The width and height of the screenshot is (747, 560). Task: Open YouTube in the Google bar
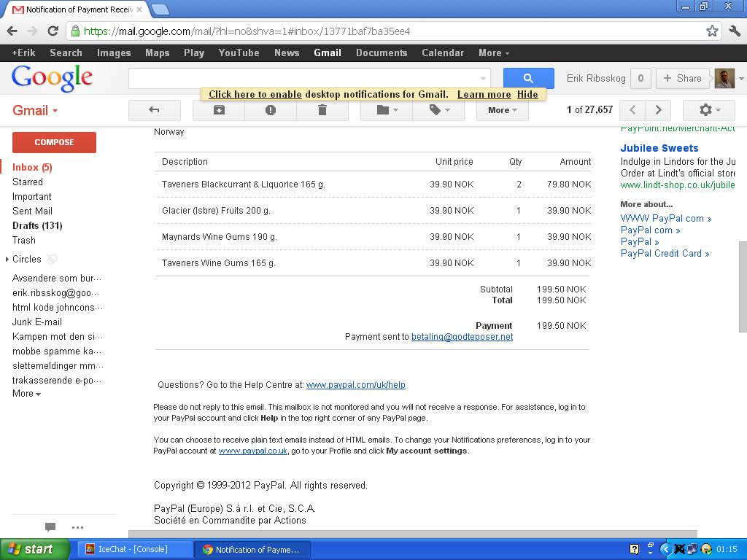tap(239, 52)
